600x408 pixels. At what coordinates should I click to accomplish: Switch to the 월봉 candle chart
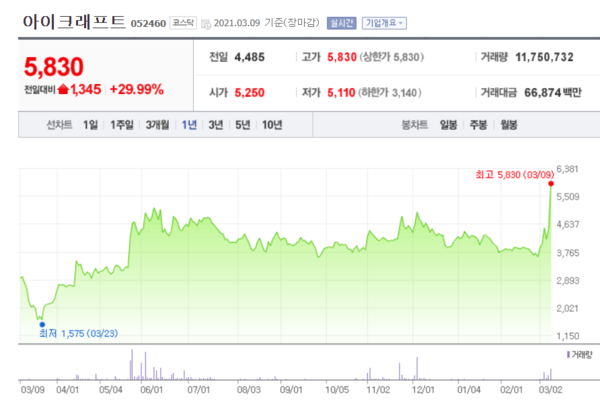[x=509, y=125]
